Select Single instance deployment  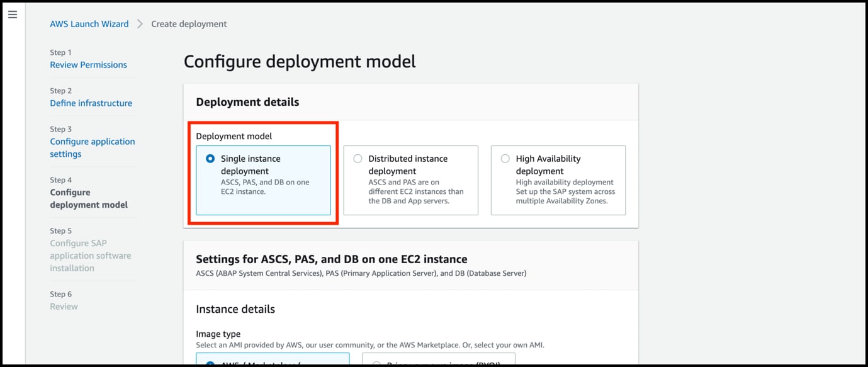click(210, 158)
